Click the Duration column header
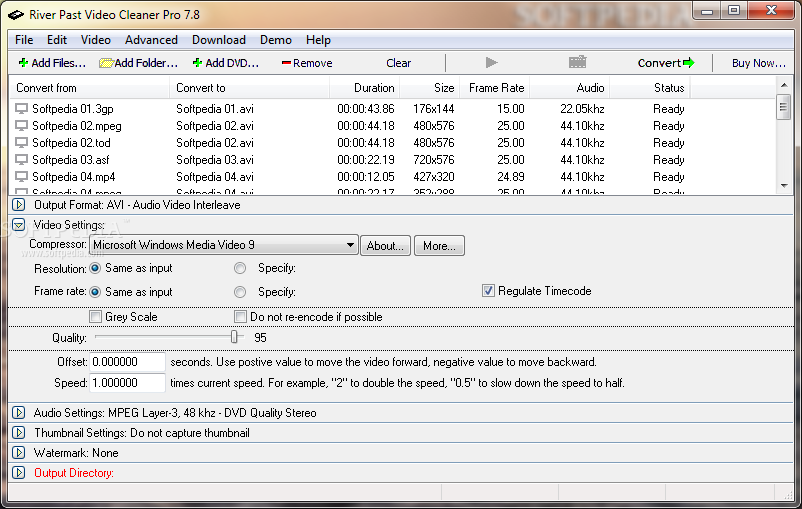802x509 pixels. click(365, 88)
